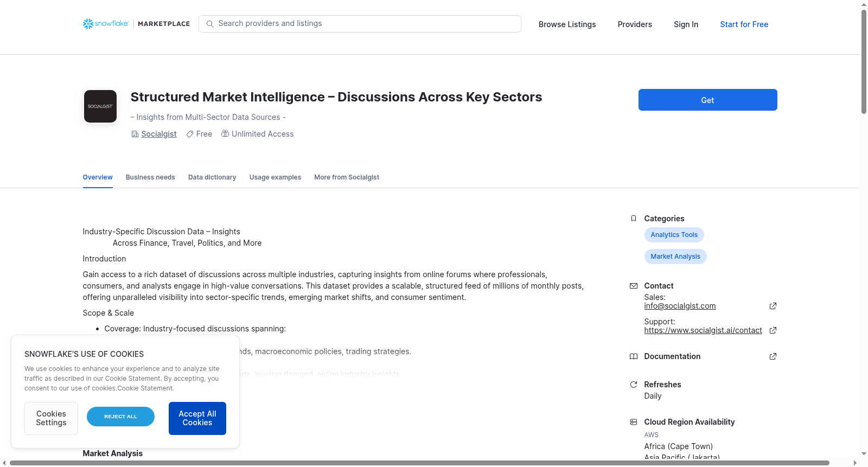Click Sign In
This screenshot has width=868, height=467.
pos(686,24)
